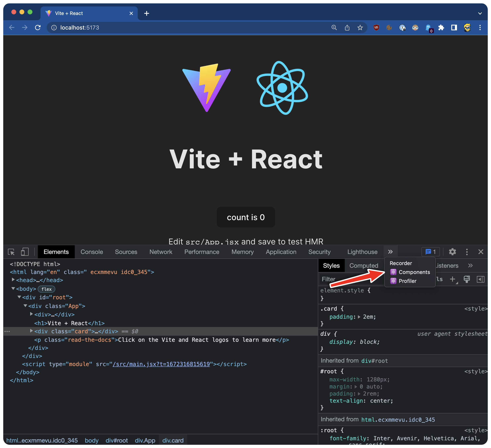Open the console issues message badge
The image size is (491, 448).
pos(430,252)
